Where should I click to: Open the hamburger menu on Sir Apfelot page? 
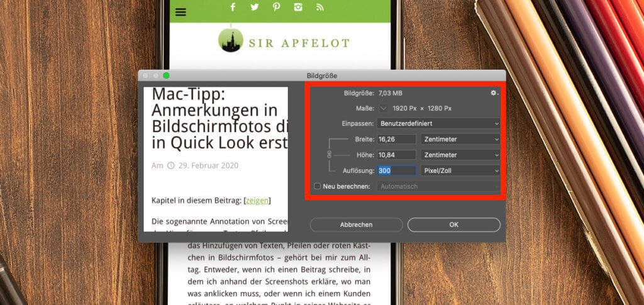tap(180, 12)
